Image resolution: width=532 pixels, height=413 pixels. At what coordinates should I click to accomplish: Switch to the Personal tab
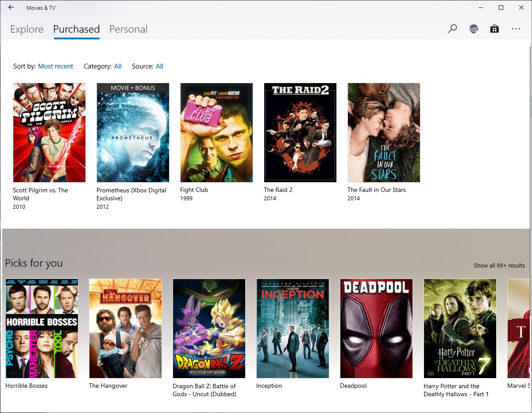128,29
